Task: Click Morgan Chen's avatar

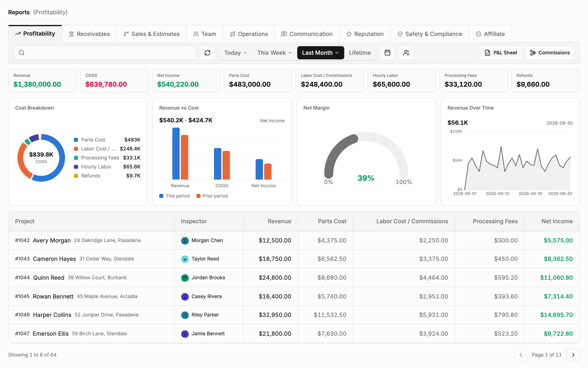Action: click(x=185, y=240)
